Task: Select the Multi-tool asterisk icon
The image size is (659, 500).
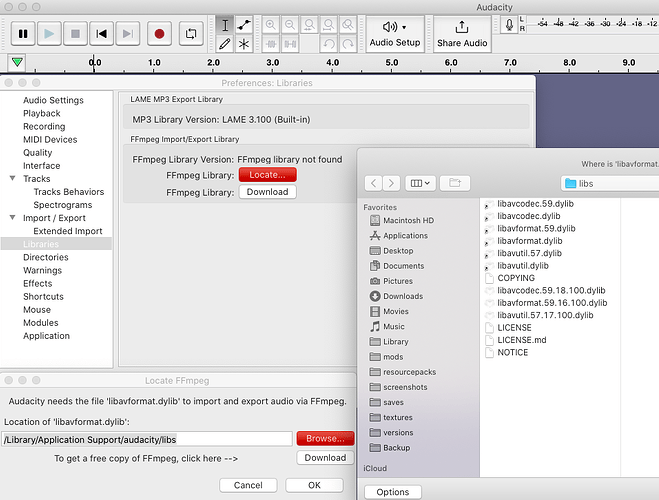Action: tap(244, 44)
